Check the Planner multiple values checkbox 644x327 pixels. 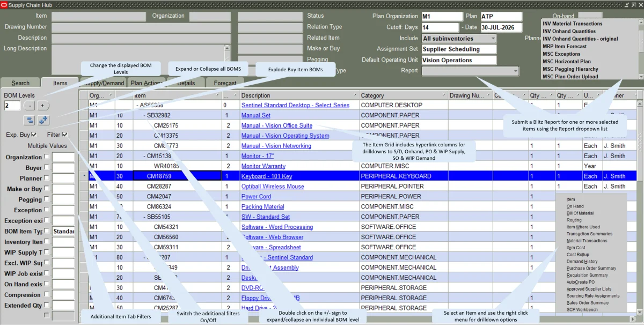pyautogui.click(x=47, y=178)
